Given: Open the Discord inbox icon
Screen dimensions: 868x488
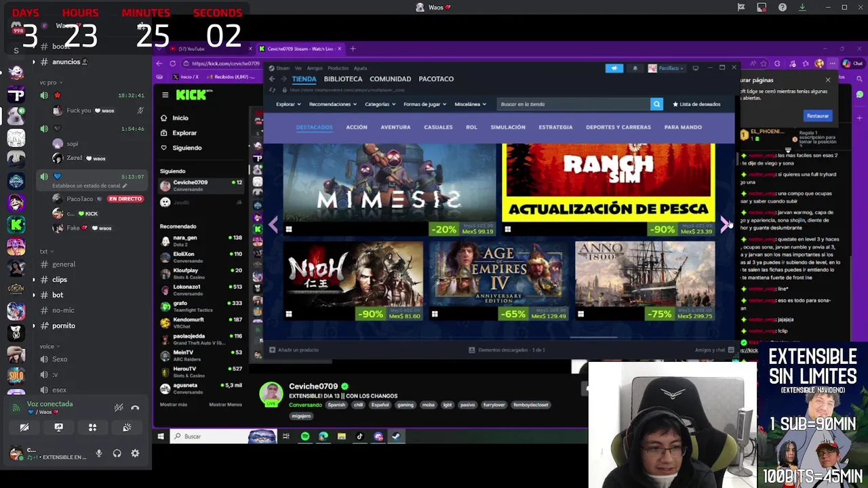Looking at the screenshot, I should [762, 7].
